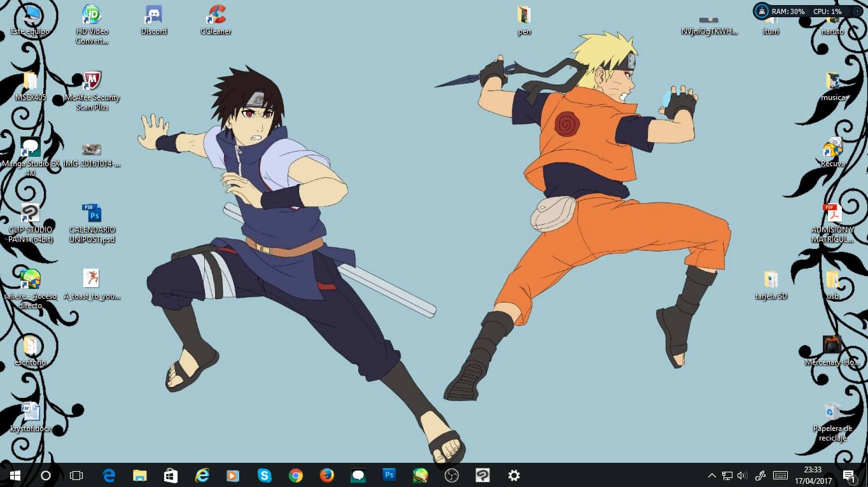The height and width of the screenshot is (487, 868).
Task: Select the krystof.docx document
Action: pyautogui.click(x=30, y=417)
